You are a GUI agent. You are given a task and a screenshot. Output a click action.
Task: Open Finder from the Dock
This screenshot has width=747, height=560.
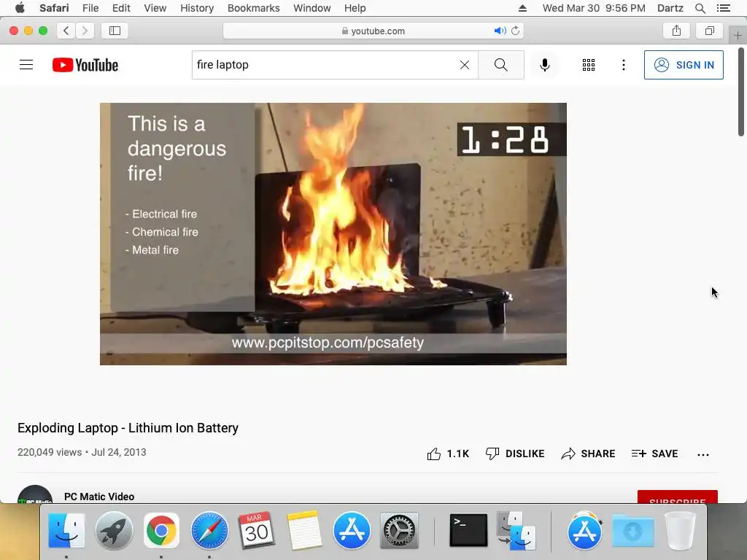pyautogui.click(x=66, y=531)
